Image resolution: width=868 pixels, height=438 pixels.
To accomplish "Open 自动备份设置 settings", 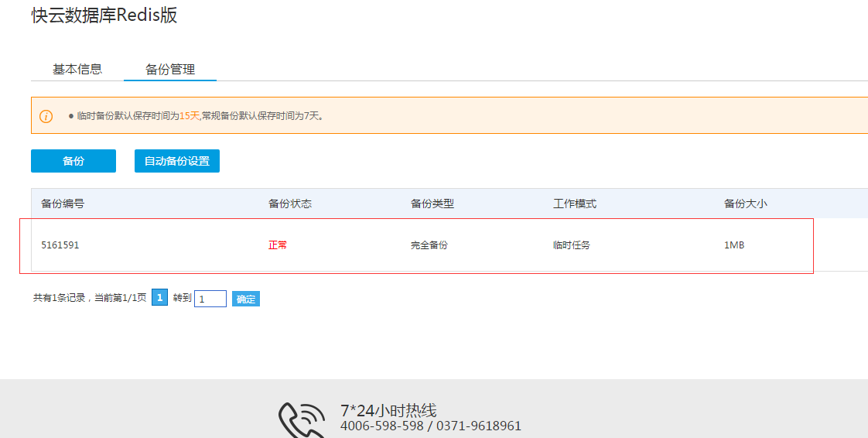I will [x=177, y=161].
